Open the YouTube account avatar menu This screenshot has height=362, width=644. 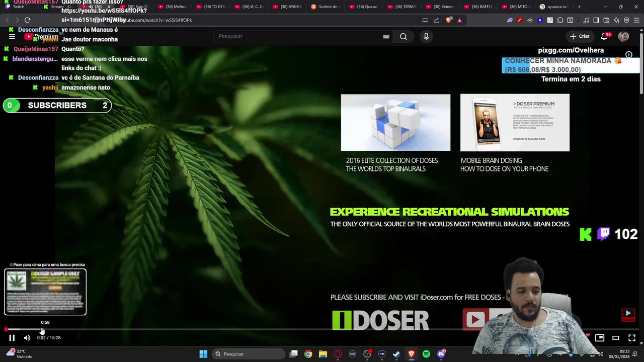pos(623,36)
